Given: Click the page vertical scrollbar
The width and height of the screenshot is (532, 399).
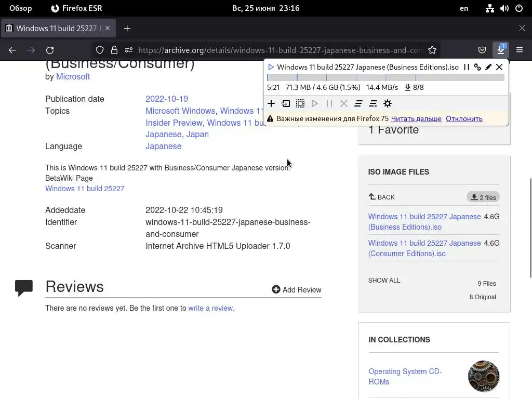Looking at the screenshot, I should click(530, 228).
